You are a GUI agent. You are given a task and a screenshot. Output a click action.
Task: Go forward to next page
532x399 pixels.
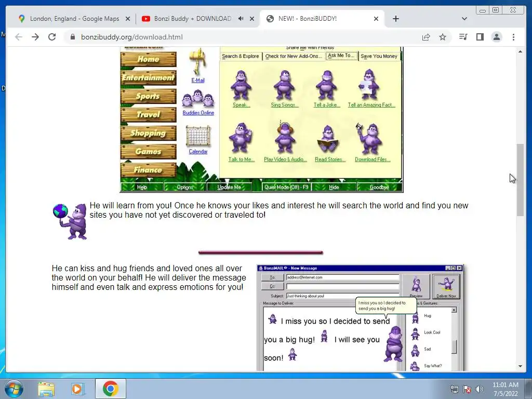[35, 37]
